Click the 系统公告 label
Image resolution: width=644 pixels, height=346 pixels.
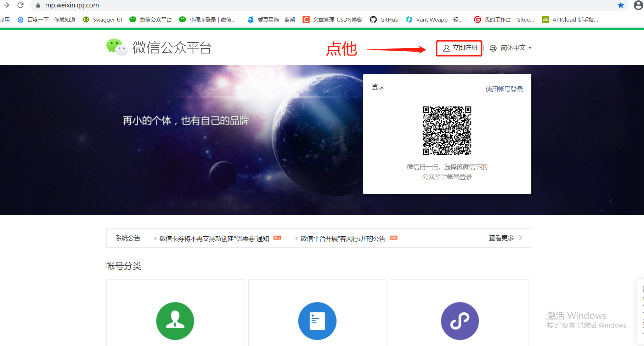click(128, 238)
